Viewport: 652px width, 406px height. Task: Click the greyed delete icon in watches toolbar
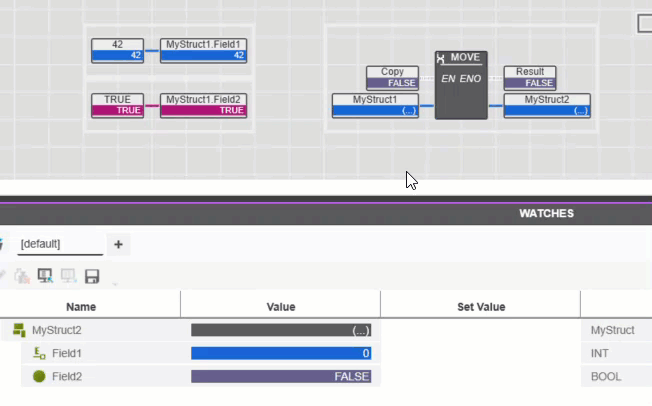22,276
